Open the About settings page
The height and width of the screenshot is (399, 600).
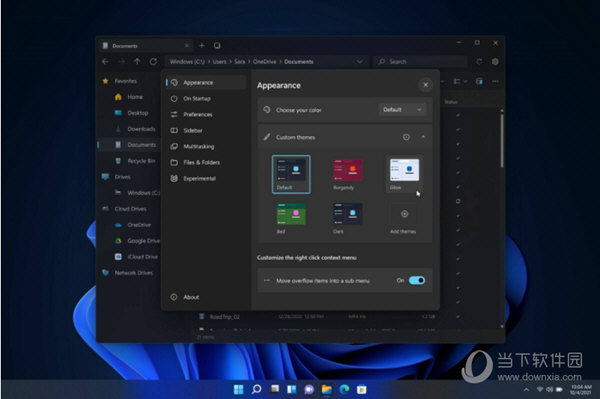(x=206, y=297)
